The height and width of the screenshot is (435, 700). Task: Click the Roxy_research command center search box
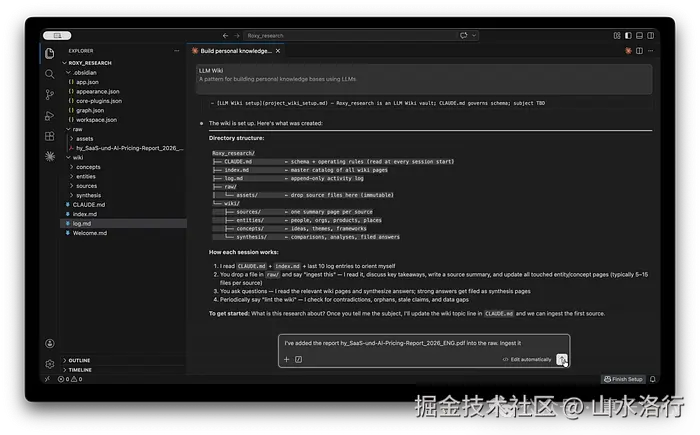(x=361, y=36)
